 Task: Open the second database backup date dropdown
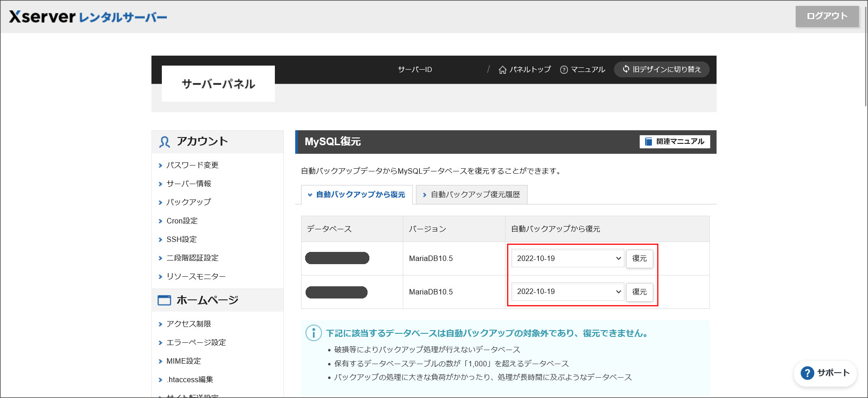[568, 292]
